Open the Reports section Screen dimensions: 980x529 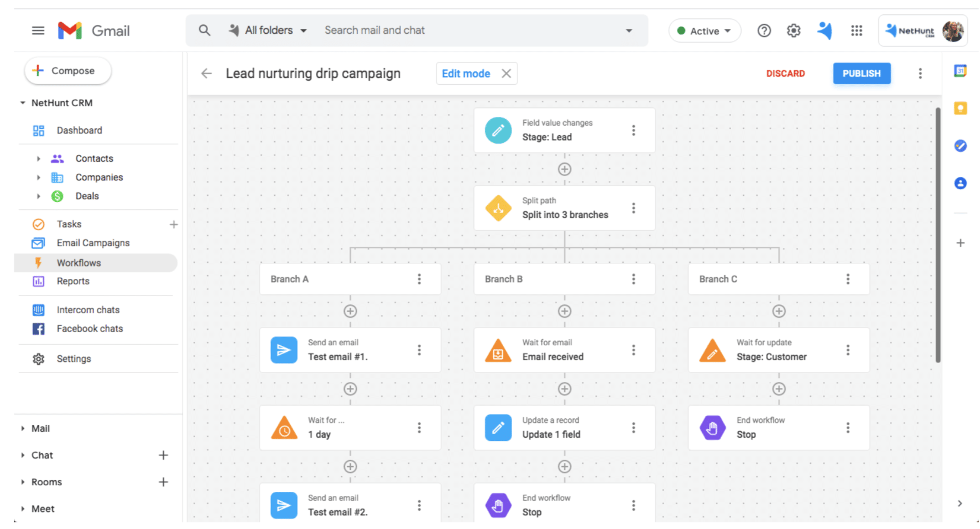[x=38, y=281]
